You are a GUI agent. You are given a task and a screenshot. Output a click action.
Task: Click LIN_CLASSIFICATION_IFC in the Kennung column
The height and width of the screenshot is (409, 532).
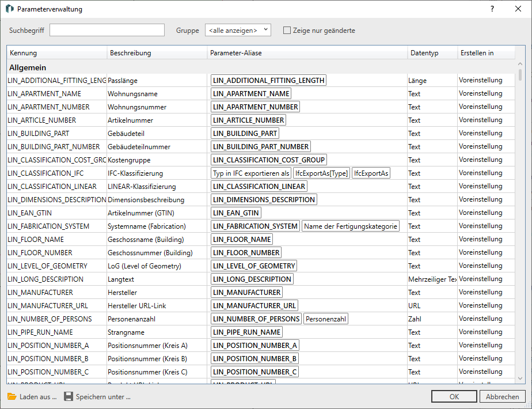pyautogui.click(x=45, y=173)
